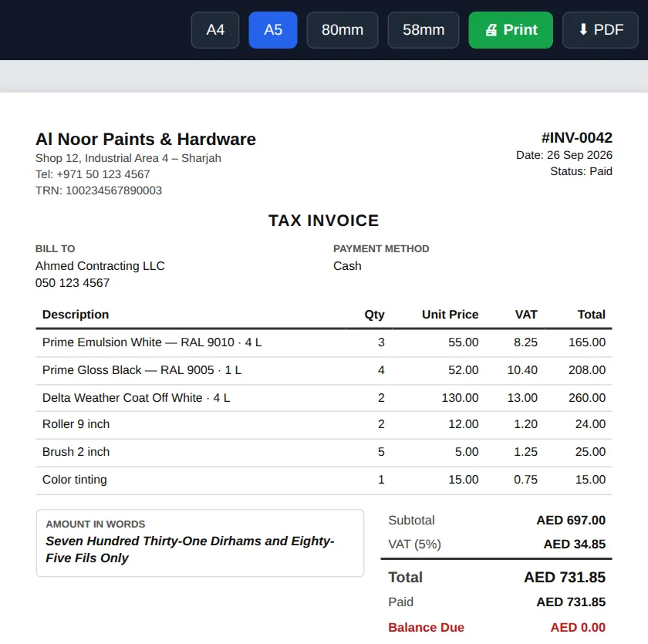The height and width of the screenshot is (644, 648).
Task: Click the 208.00 total cell
Action: pyautogui.click(x=587, y=370)
